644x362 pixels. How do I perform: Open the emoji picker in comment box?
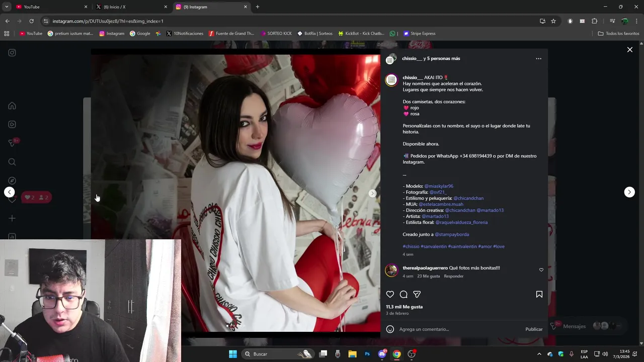(390, 329)
